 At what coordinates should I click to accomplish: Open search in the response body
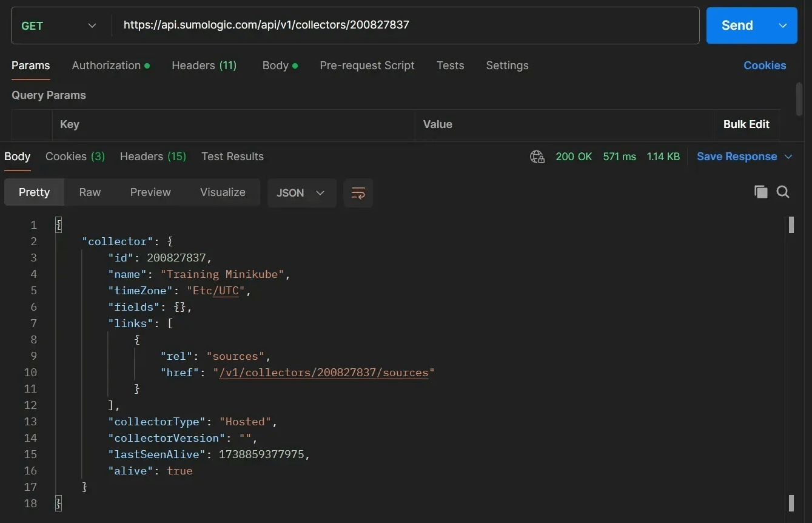[783, 192]
